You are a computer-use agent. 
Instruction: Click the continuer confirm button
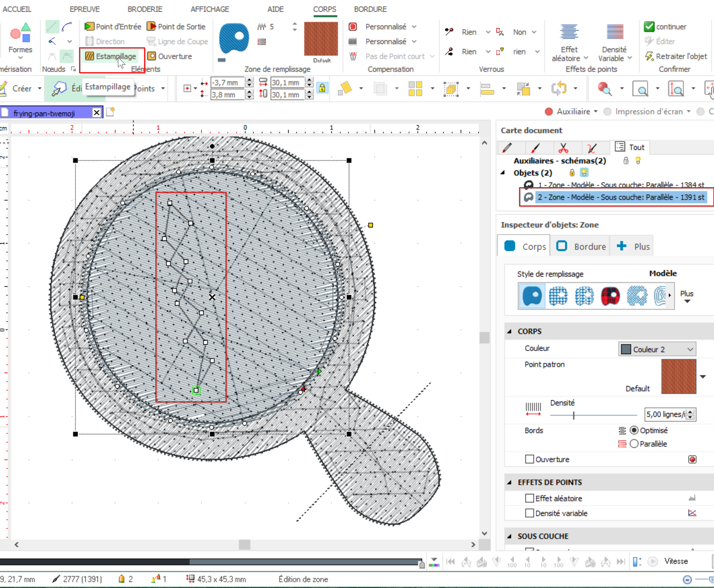(x=665, y=26)
